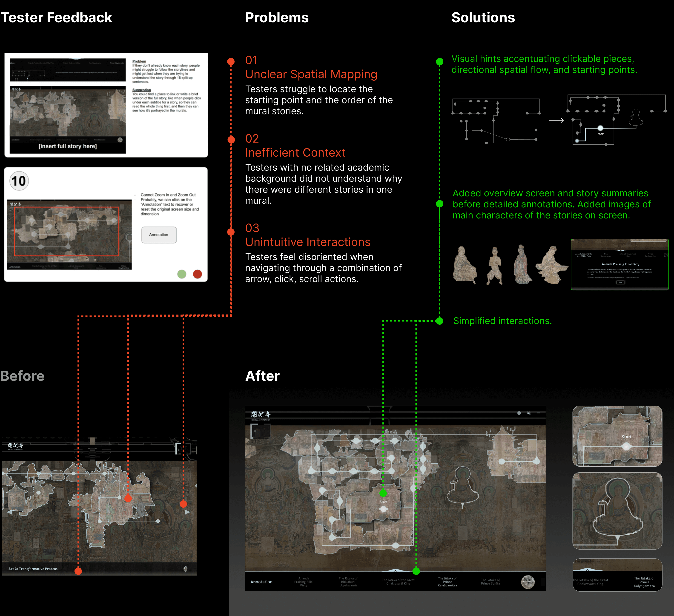Open the minimap floor plan icon in After screen
This screenshot has width=674, height=616.
coord(260,431)
